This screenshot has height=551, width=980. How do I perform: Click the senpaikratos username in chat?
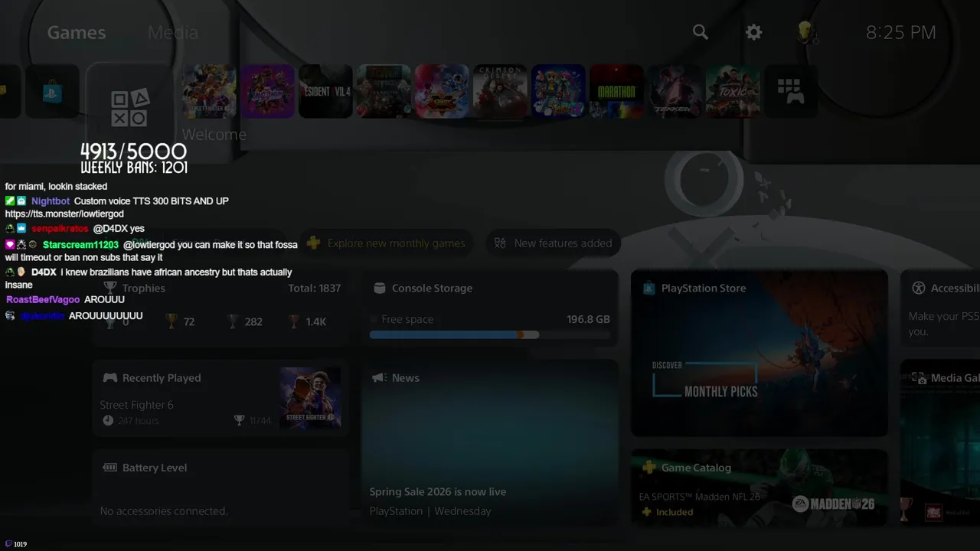[x=60, y=229]
